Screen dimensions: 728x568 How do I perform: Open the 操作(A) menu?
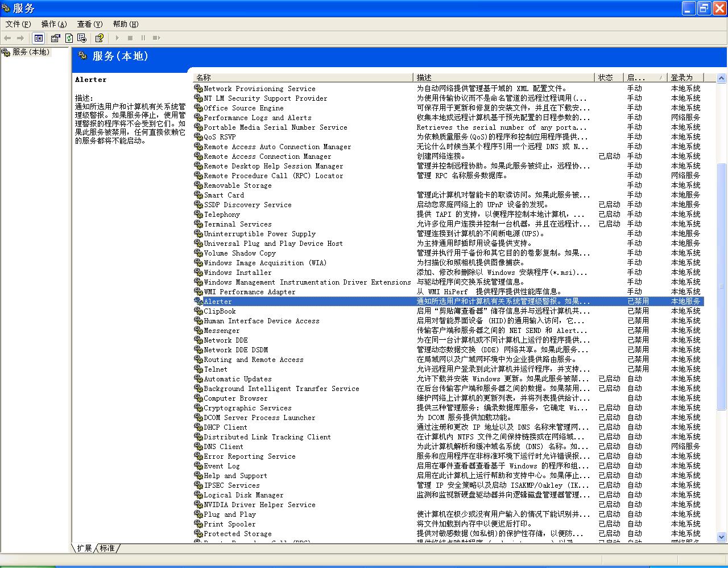point(54,24)
